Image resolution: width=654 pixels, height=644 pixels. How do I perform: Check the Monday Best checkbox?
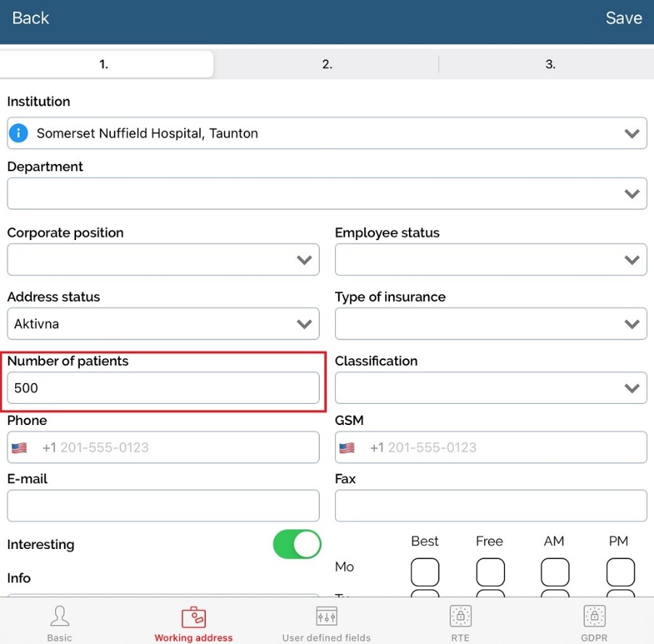(x=425, y=572)
